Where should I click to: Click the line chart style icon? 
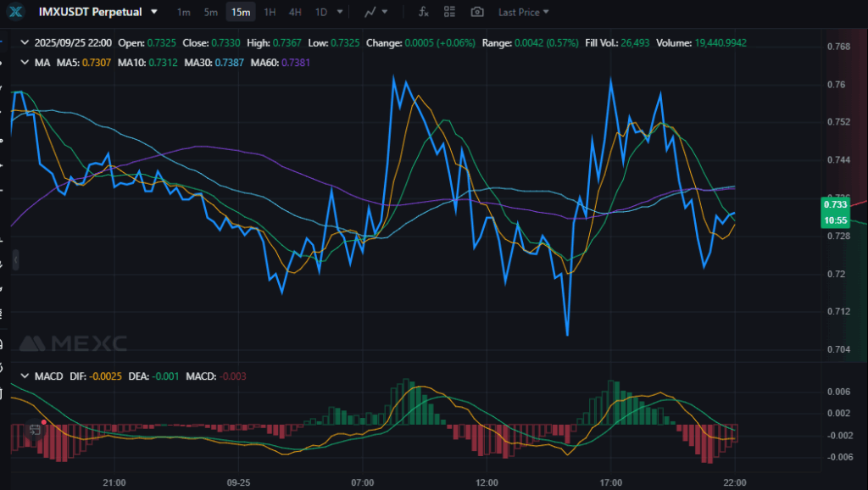pyautogui.click(x=370, y=12)
